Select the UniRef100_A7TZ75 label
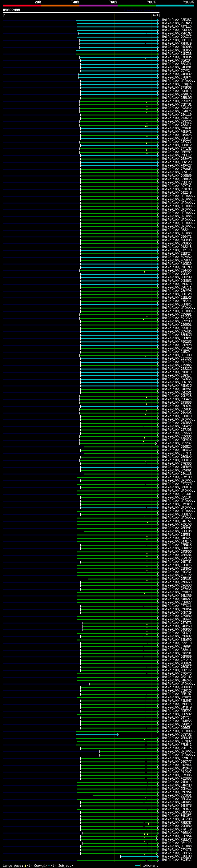The width and height of the screenshot is (197, 868). coord(177,484)
